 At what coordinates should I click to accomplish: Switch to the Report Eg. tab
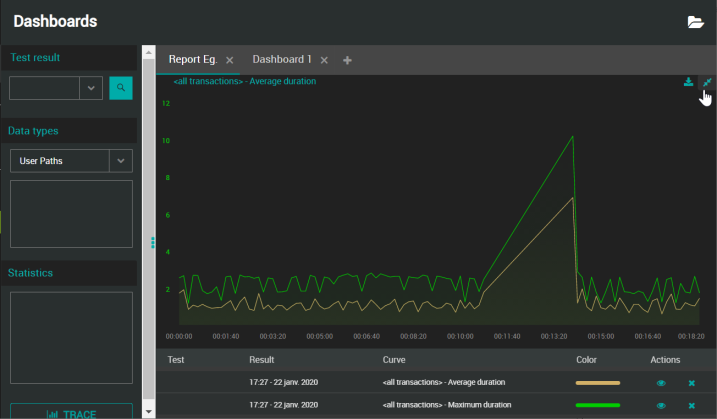193,60
